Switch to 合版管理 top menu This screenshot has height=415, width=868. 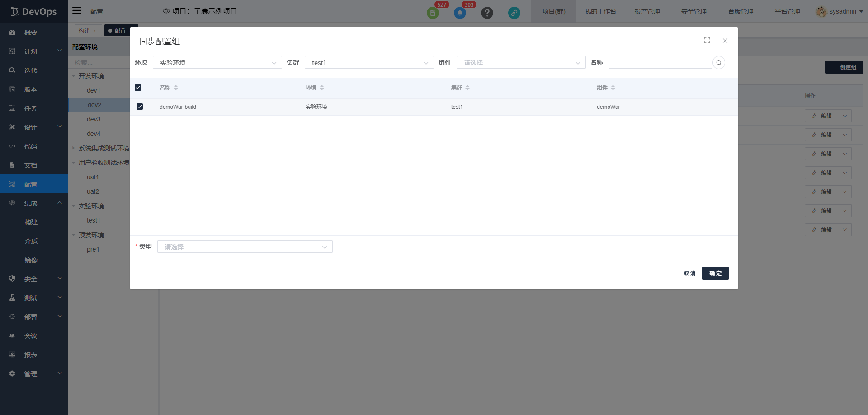pos(741,11)
